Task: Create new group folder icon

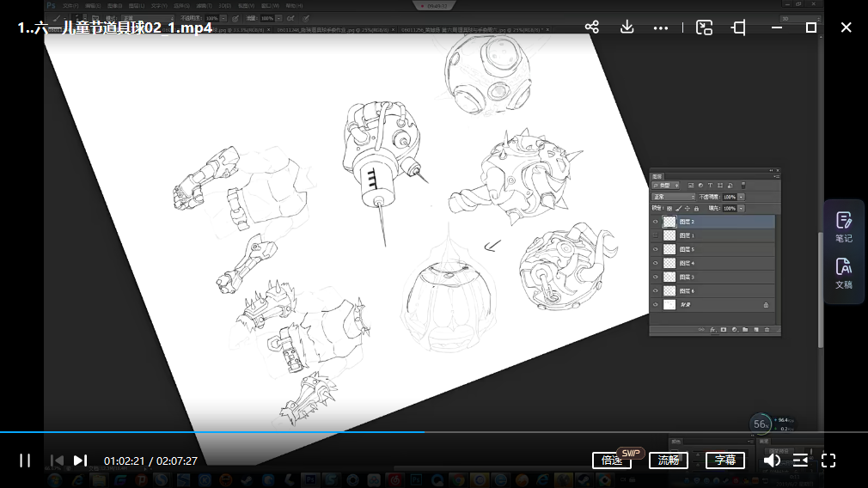Action: (745, 330)
